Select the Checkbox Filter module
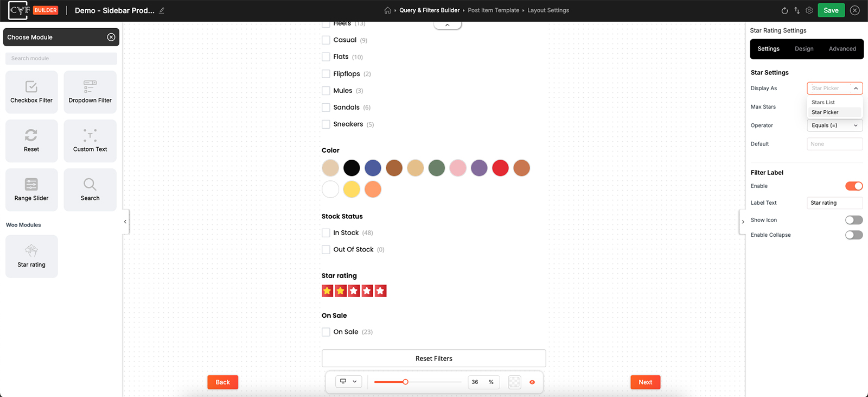Viewport: 868px width, 397px height. [x=31, y=92]
